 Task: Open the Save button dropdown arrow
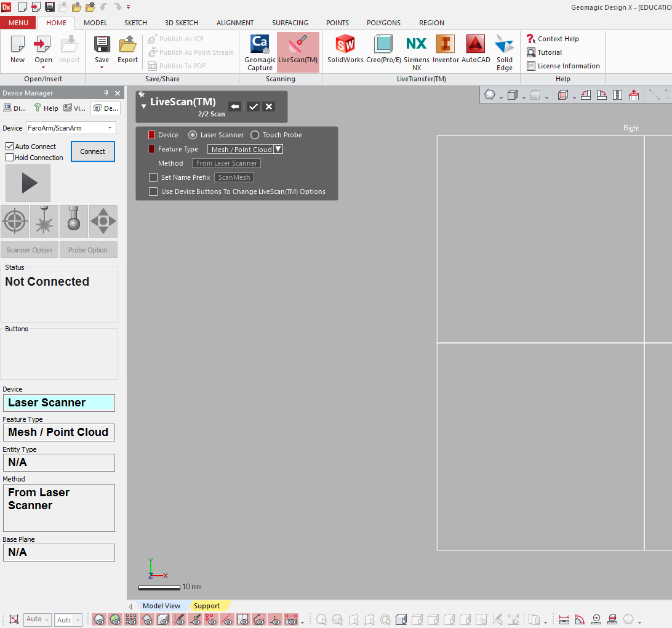point(102,67)
